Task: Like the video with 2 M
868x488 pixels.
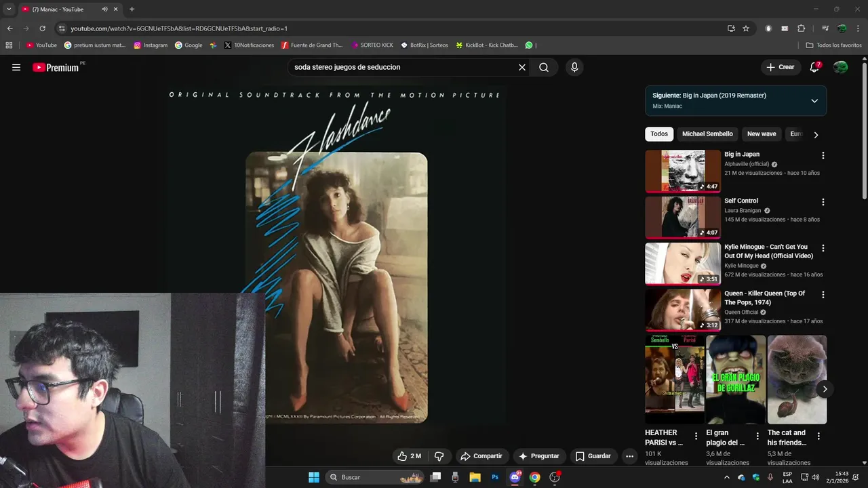Action: point(409,456)
